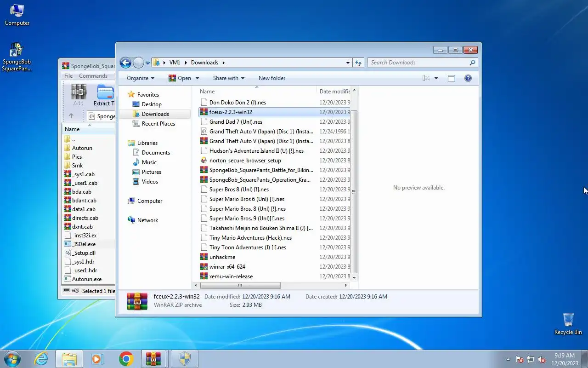The width and height of the screenshot is (588, 368).
Task: Click the Extract To icon in WinRAR
Action: (104, 95)
